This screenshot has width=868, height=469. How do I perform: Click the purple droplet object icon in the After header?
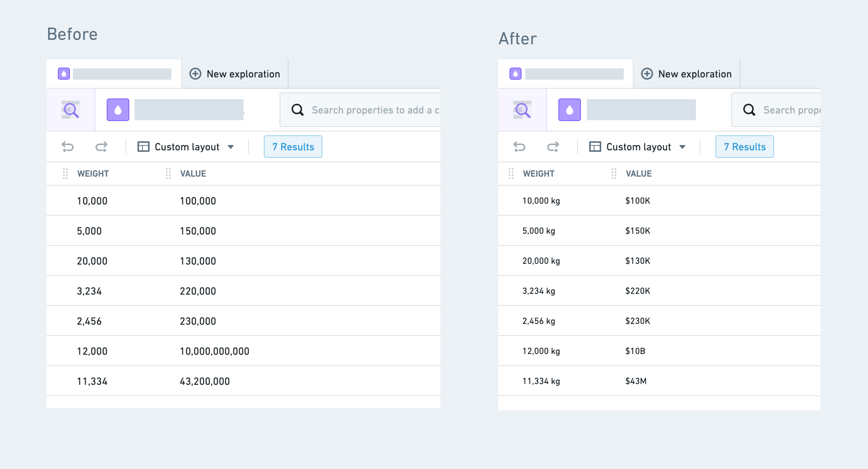569,110
